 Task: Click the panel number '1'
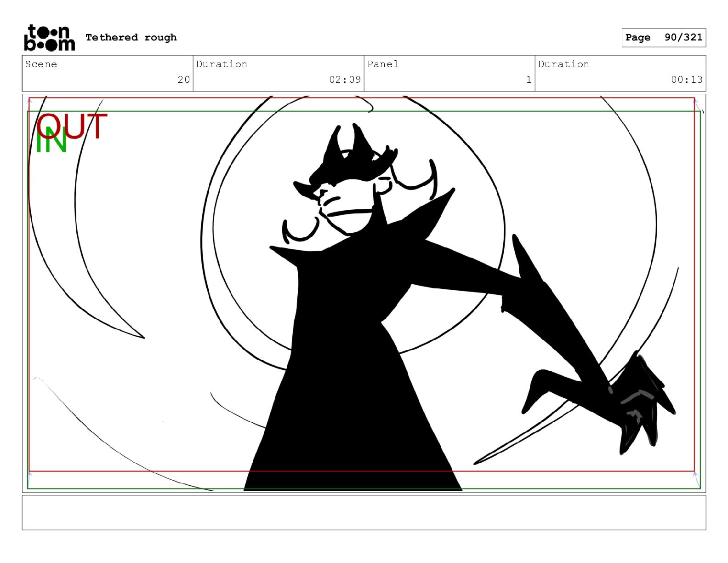click(x=529, y=80)
